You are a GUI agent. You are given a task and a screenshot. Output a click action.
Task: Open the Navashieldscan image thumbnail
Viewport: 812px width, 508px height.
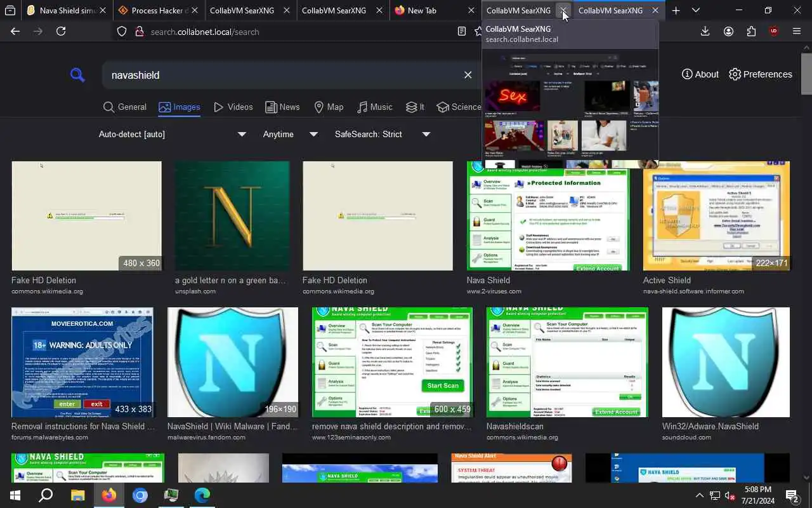click(567, 362)
